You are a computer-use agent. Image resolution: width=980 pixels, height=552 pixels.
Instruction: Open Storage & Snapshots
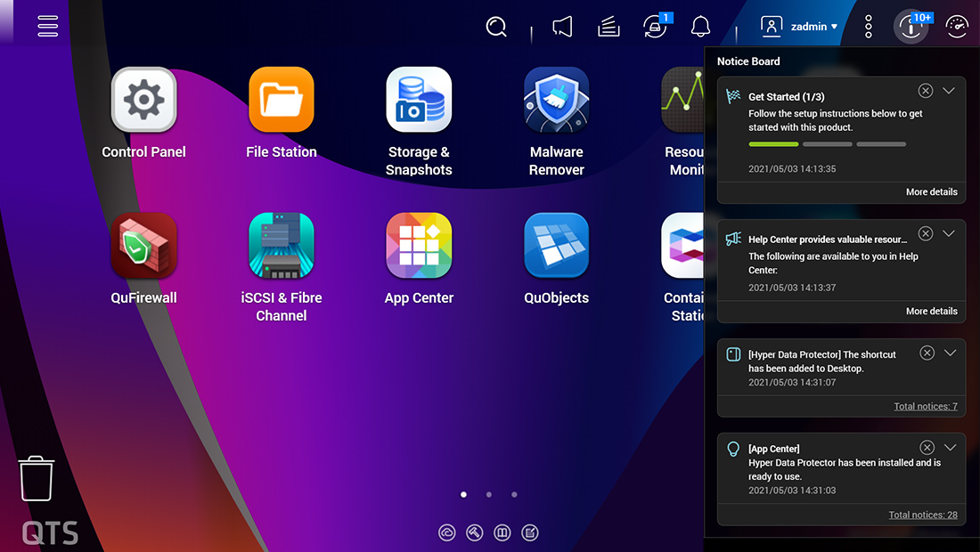(x=419, y=100)
